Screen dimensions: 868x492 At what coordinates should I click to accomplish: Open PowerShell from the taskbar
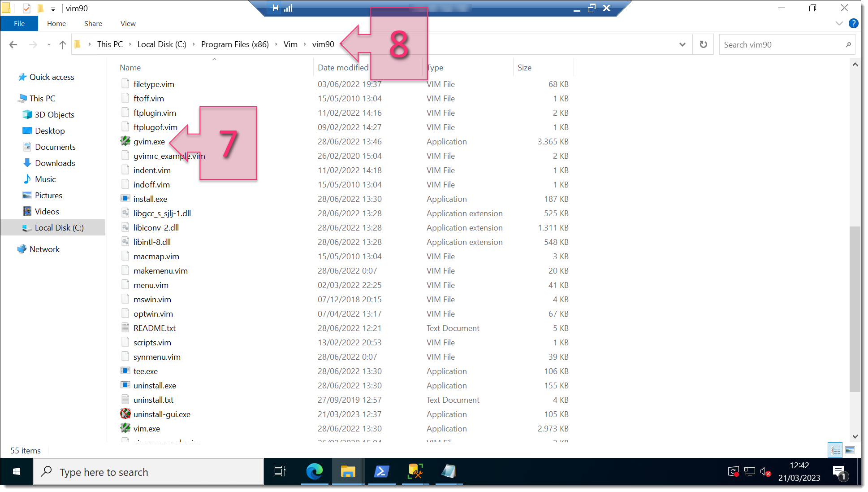point(381,471)
